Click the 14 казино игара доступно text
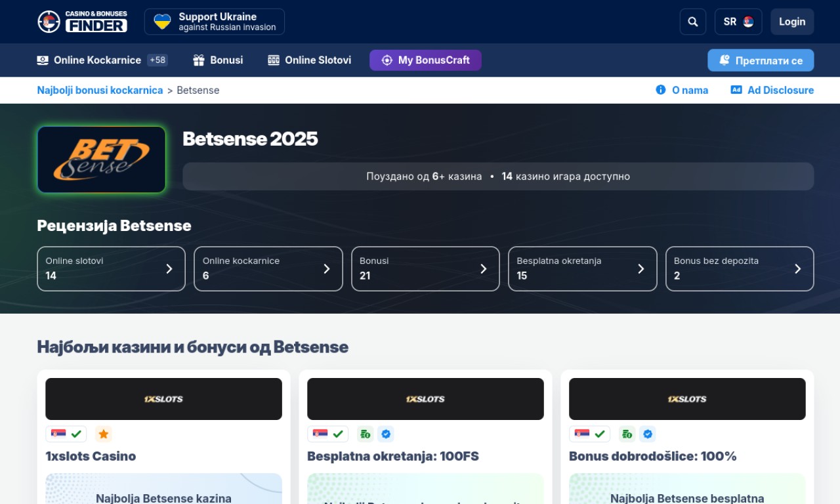The width and height of the screenshot is (840, 504). [566, 177]
